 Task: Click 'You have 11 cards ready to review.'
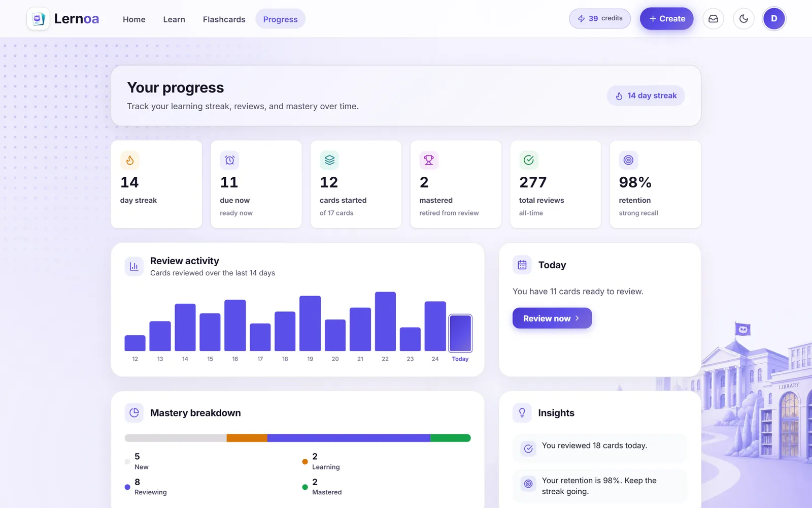pos(578,292)
